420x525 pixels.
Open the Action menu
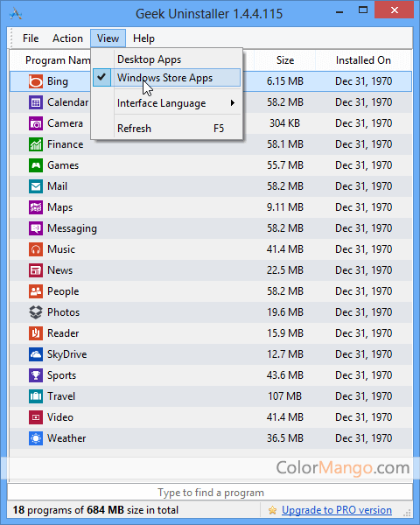pyautogui.click(x=67, y=38)
